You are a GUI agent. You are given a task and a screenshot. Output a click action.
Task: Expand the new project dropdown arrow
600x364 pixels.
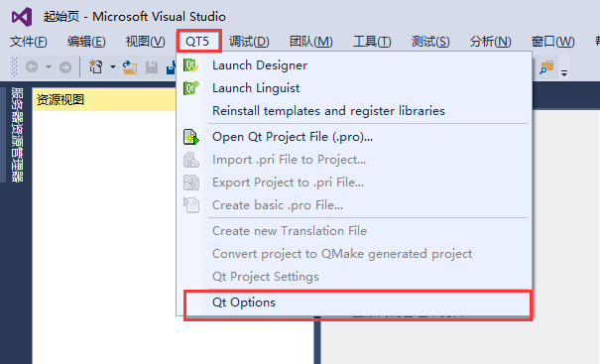point(113,67)
